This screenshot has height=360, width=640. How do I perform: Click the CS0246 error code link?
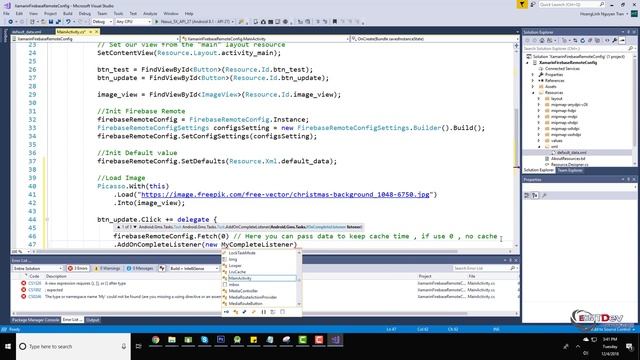(35, 297)
